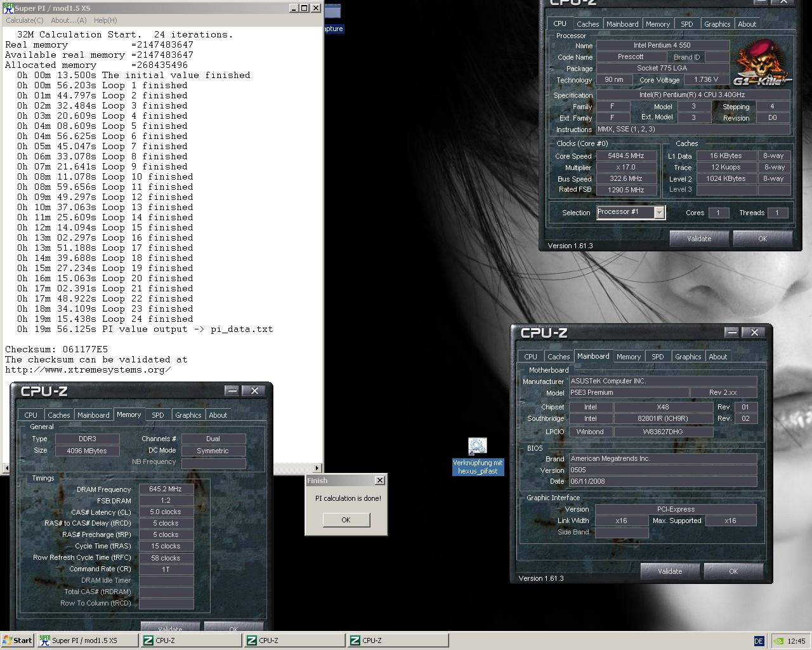
Task: Select About tab in Memory CPU-Z window
Action: [x=218, y=415]
